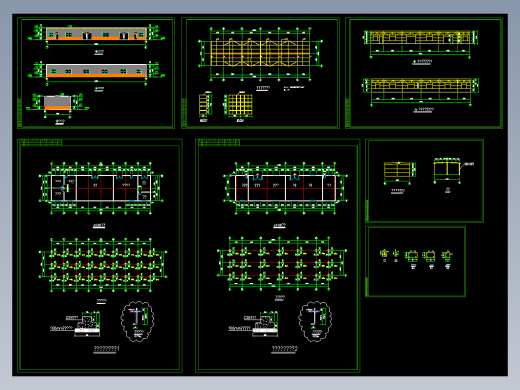Select the middle elevation with six windows
520x390 pixels.
[96, 72]
